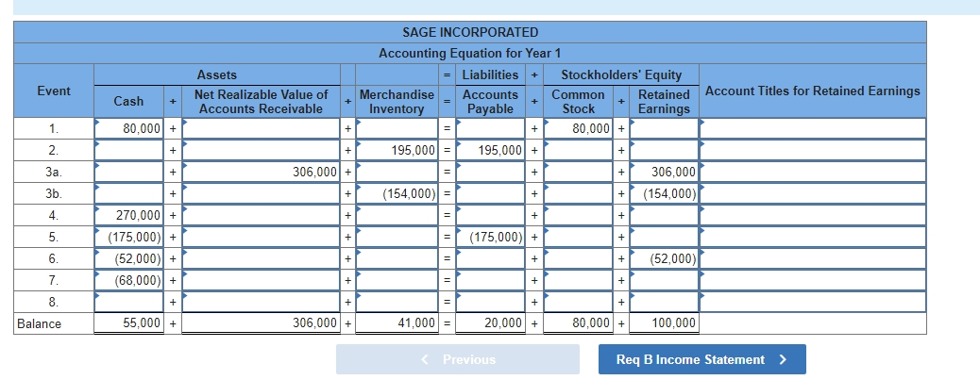The image size is (980, 380).
Task: Click the 'Event' column header
Action: pyautogui.click(x=54, y=91)
